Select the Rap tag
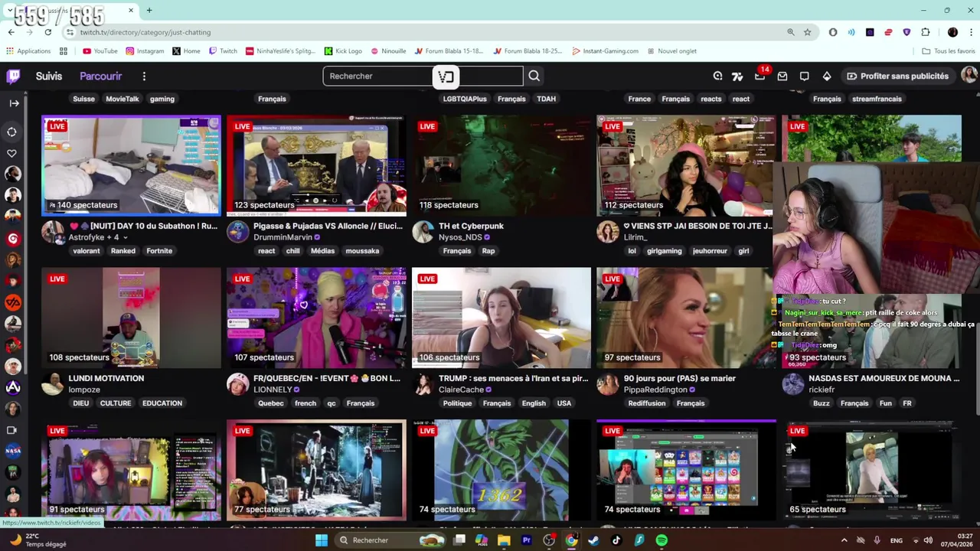The height and width of the screenshot is (551, 980). click(488, 251)
